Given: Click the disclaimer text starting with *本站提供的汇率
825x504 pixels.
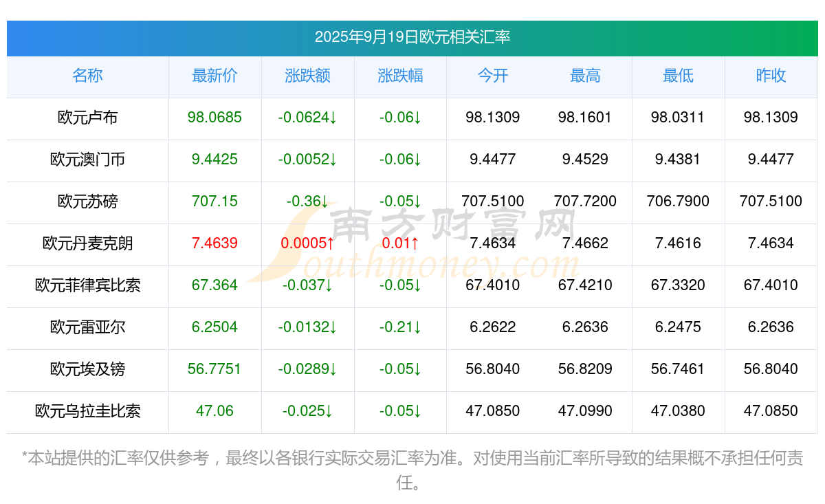Looking at the screenshot, I should point(412,470).
